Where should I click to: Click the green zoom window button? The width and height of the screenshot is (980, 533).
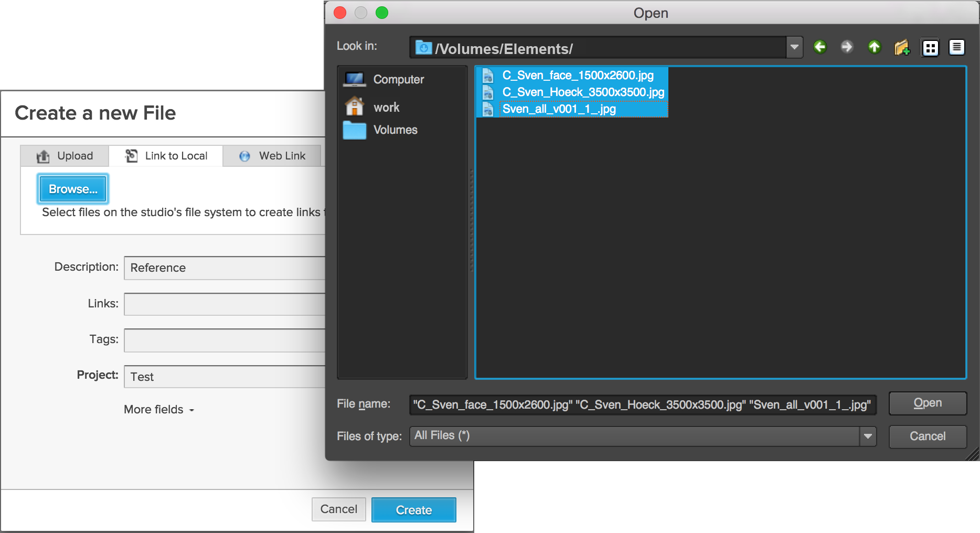(x=382, y=13)
